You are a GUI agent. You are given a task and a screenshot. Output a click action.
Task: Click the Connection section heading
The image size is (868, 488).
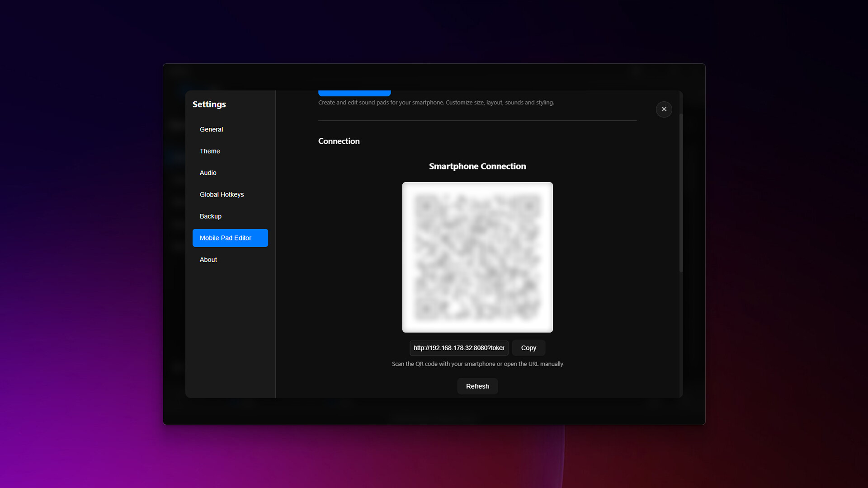pos(339,141)
